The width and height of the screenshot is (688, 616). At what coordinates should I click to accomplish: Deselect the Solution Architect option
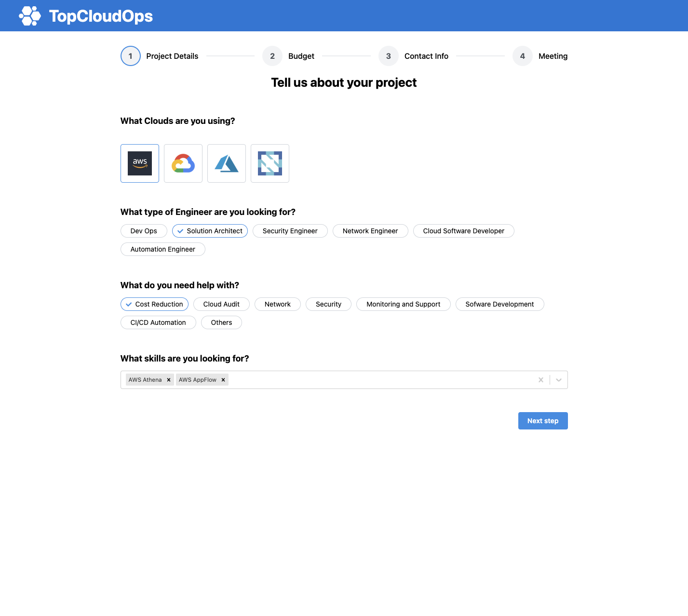(x=210, y=231)
